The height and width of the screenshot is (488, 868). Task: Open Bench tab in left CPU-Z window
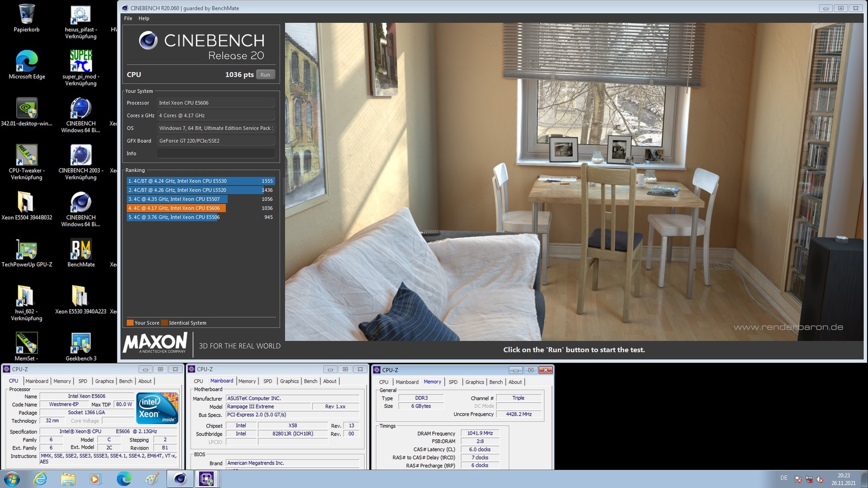126,381
